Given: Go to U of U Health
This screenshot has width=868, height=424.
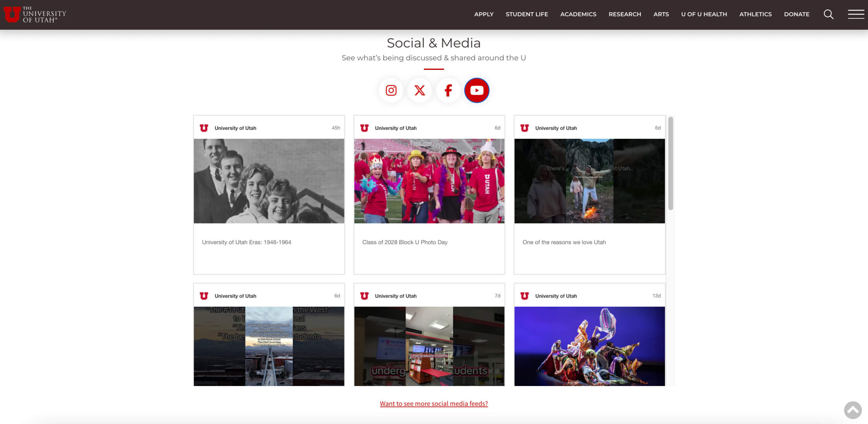Looking at the screenshot, I should pos(704,14).
